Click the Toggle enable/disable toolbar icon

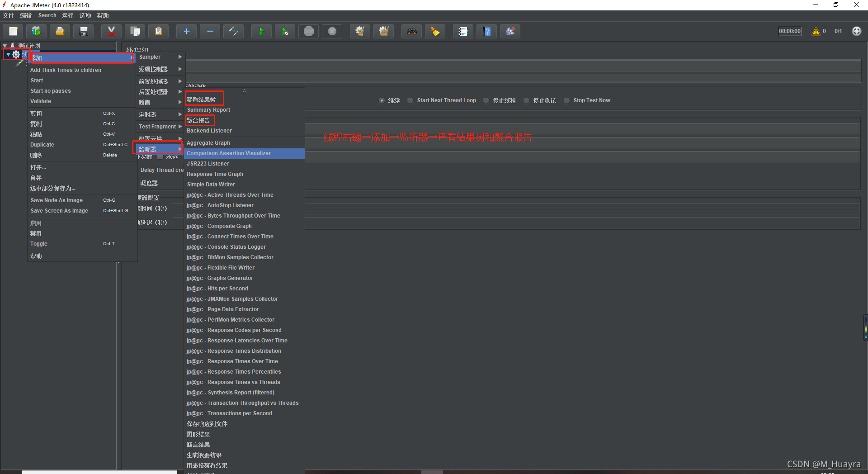click(233, 31)
